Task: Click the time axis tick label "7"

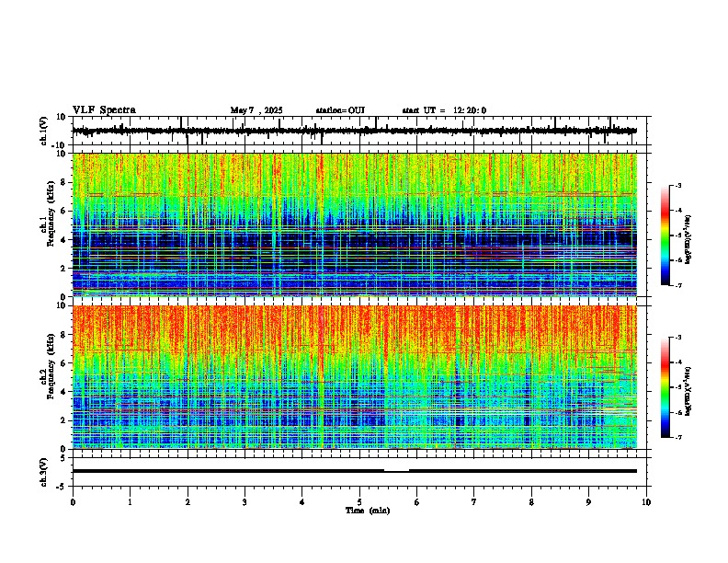Action: [474, 502]
